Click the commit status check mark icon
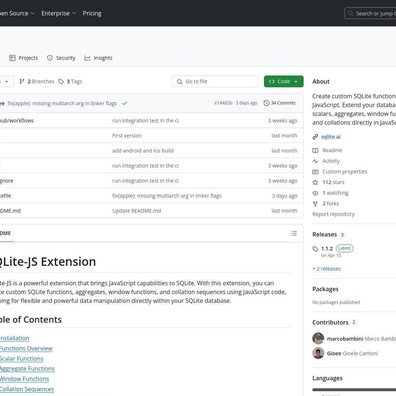The image size is (396, 396). (125, 103)
